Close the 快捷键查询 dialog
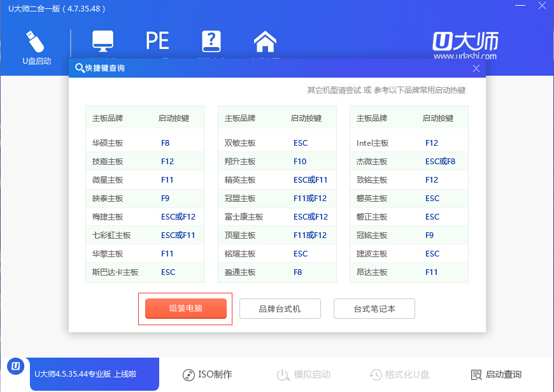554x392 pixels. point(476,69)
